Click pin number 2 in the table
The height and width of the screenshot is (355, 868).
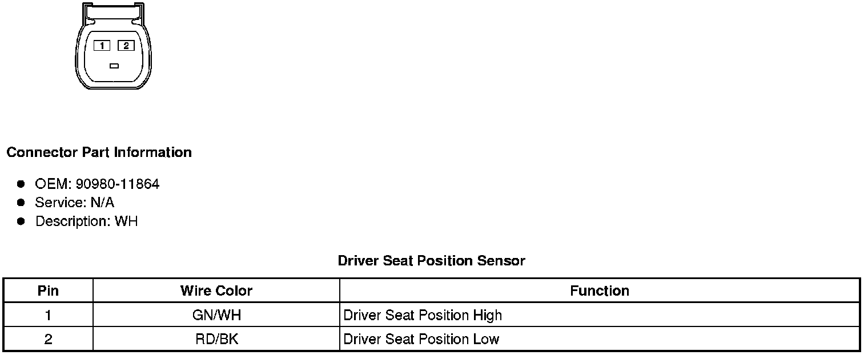tap(48, 339)
